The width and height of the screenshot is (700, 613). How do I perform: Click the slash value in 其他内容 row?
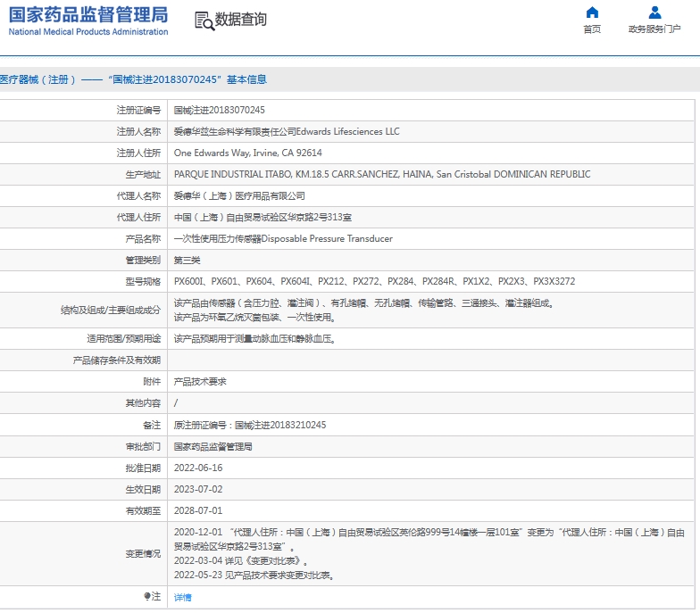tap(175, 403)
